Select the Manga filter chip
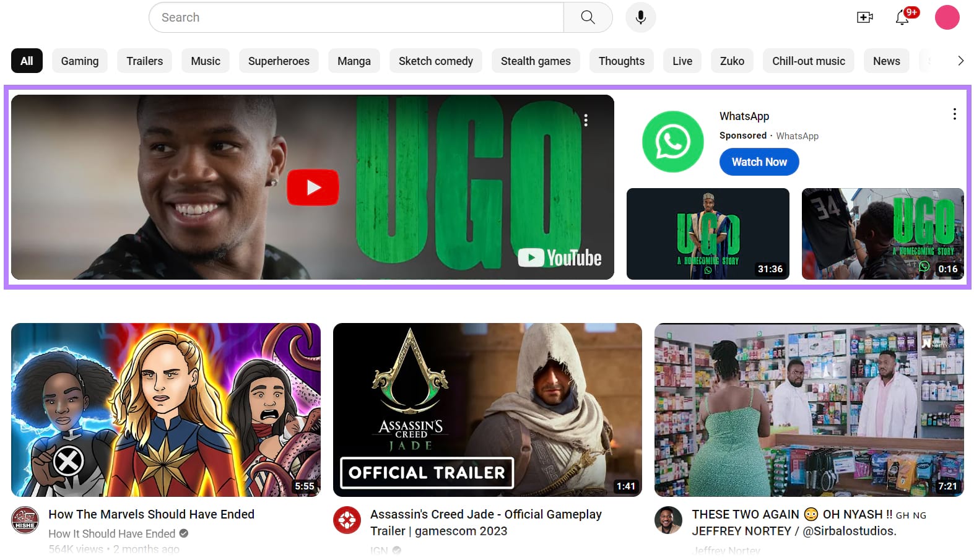Viewport: 974px width, 560px height. click(x=354, y=61)
